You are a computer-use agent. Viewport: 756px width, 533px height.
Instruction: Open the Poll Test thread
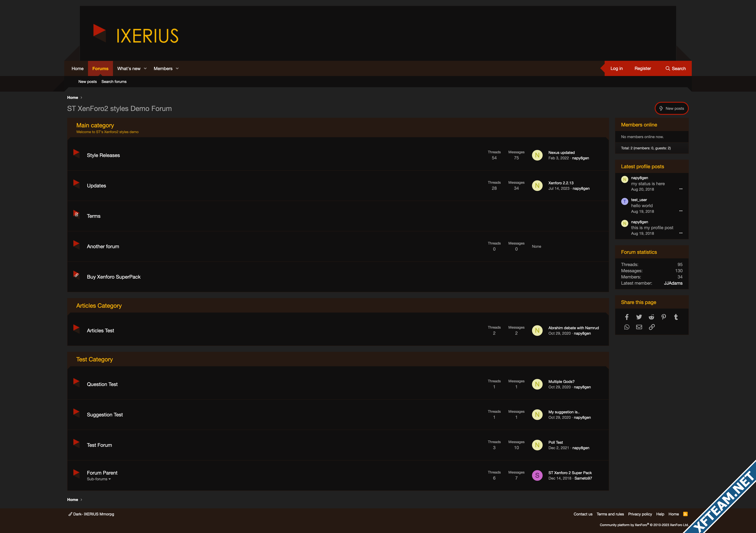coord(555,442)
